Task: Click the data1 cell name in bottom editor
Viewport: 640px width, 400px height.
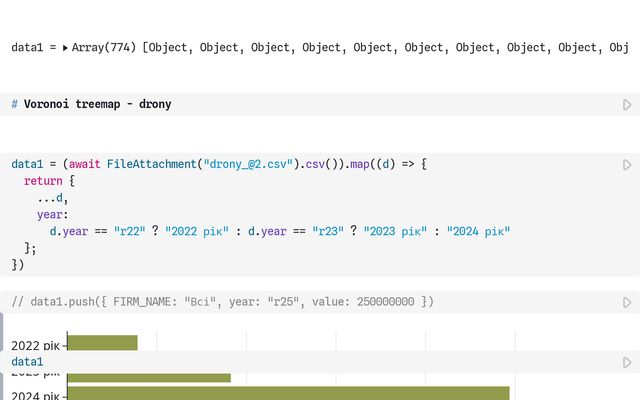Action: pyautogui.click(x=27, y=362)
